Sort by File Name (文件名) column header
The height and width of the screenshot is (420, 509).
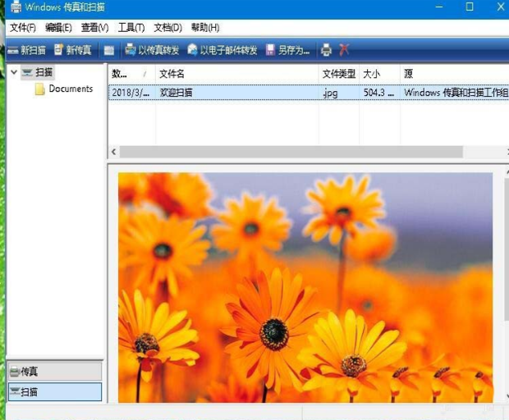click(237, 74)
